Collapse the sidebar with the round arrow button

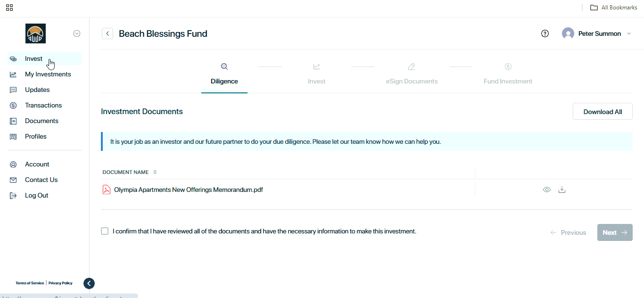pos(89,283)
